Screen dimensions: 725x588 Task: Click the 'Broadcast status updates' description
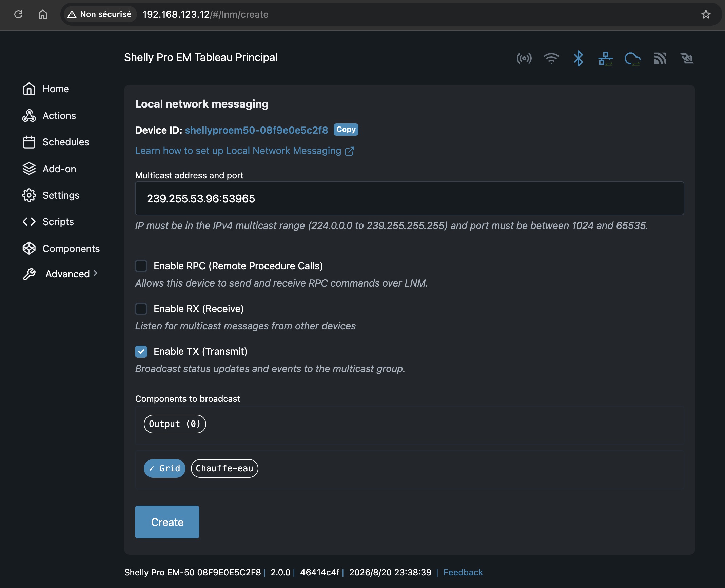point(270,369)
